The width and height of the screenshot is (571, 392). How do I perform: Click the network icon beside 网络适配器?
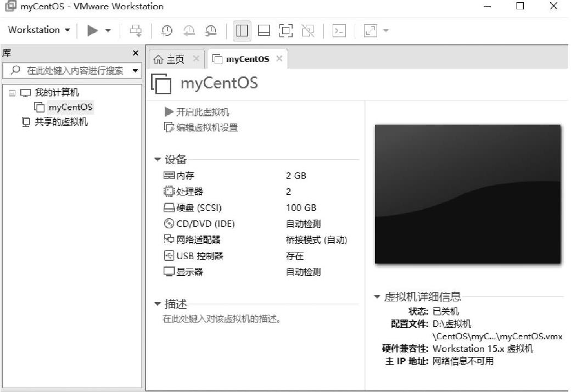click(169, 239)
